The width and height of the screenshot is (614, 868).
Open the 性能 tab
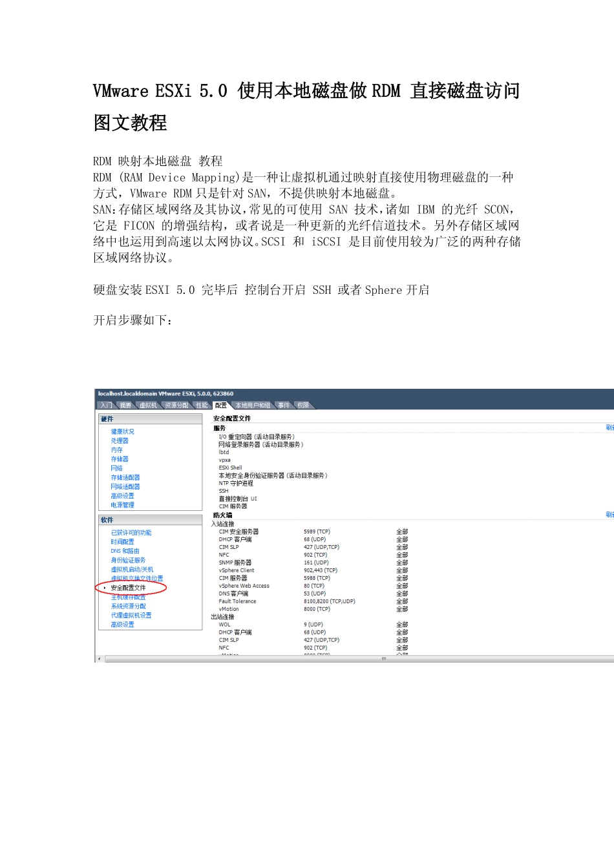202,406
